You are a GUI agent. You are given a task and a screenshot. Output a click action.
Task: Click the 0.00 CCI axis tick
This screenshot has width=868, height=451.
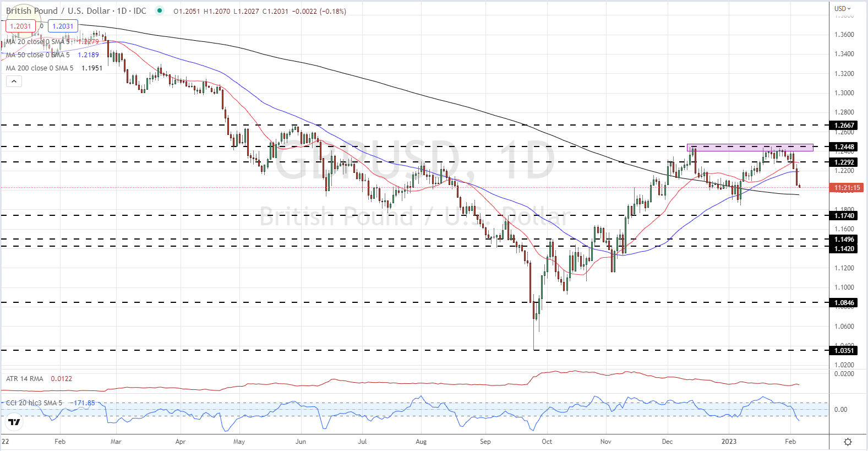coord(840,410)
